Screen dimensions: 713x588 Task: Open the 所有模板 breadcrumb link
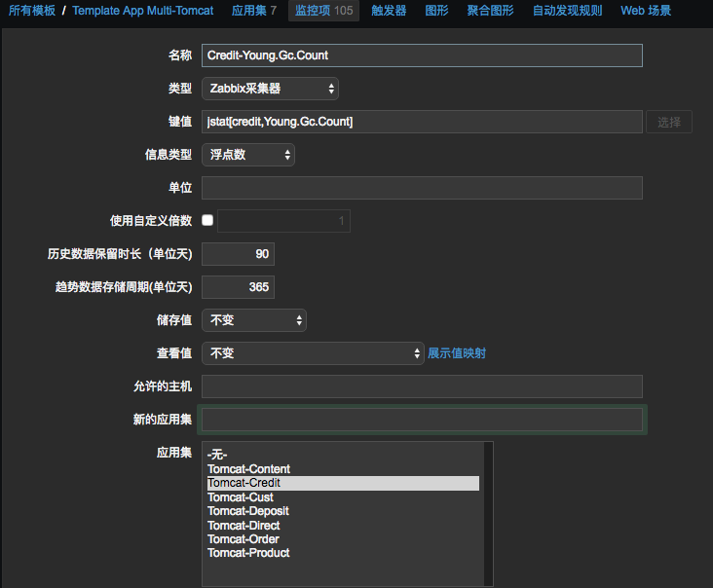(x=32, y=11)
